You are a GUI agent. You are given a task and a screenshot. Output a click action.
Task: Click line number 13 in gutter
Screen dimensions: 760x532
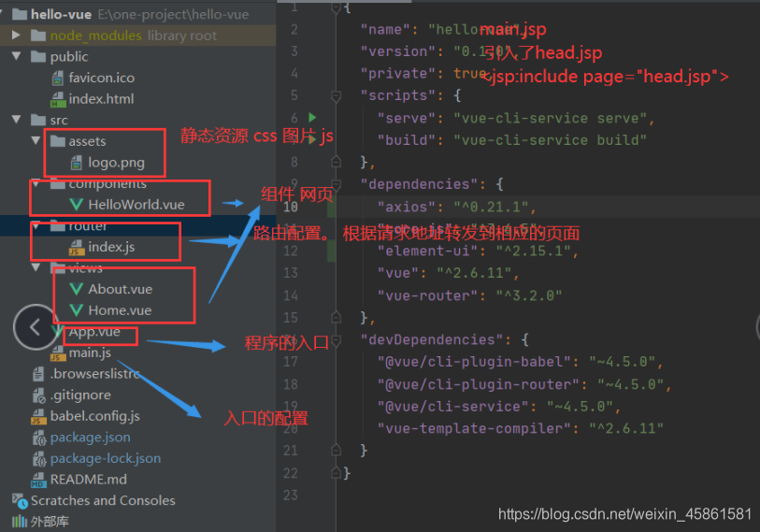(x=291, y=273)
